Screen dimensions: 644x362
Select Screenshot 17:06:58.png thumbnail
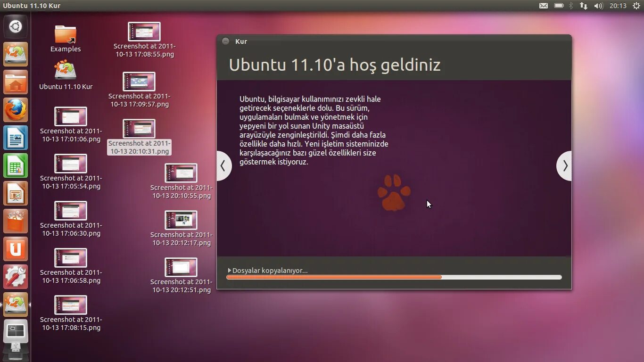(71, 258)
